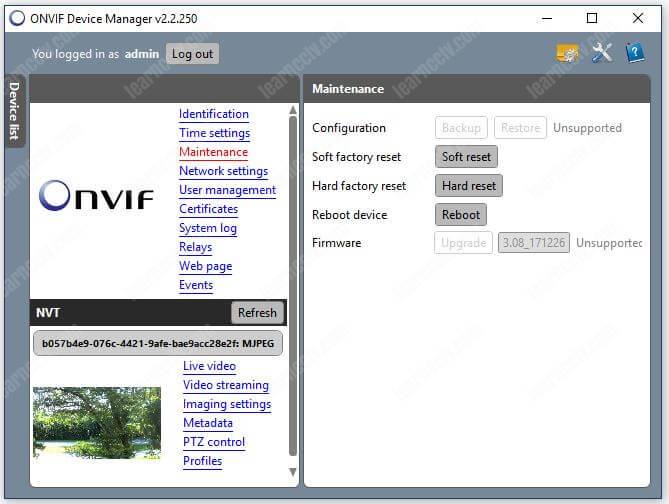Minimize the ONVIF Device Manager window

coord(547,18)
